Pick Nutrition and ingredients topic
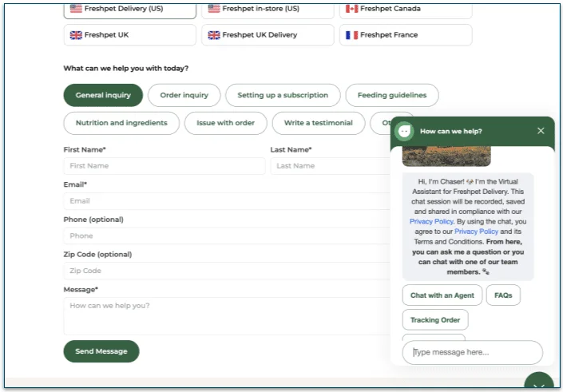 [x=121, y=123]
